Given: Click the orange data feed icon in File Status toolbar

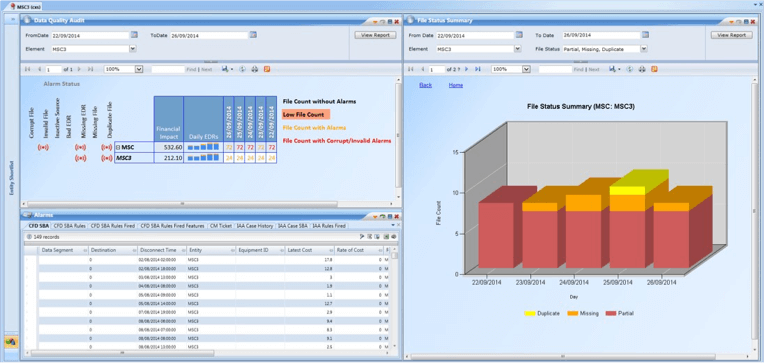Looking at the screenshot, I should [x=654, y=69].
